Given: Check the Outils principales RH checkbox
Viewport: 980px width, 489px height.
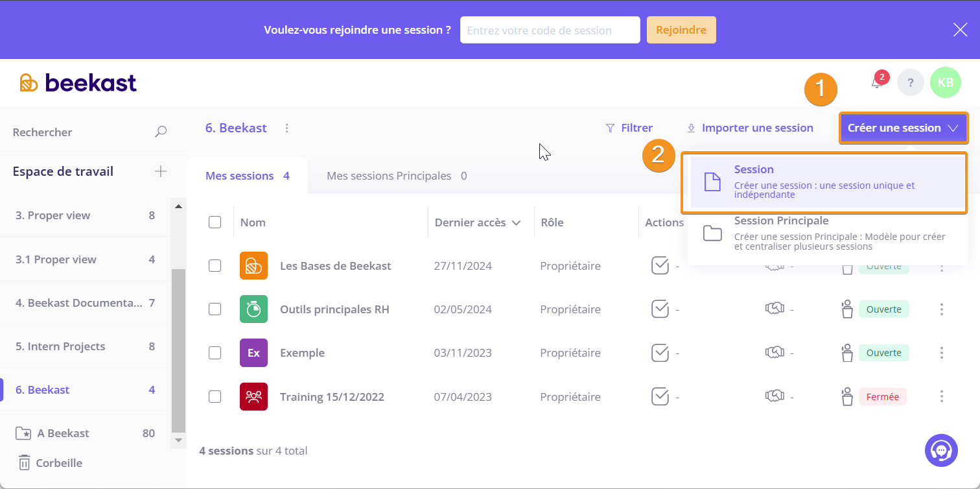Looking at the screenshot, I should point(215,309).
